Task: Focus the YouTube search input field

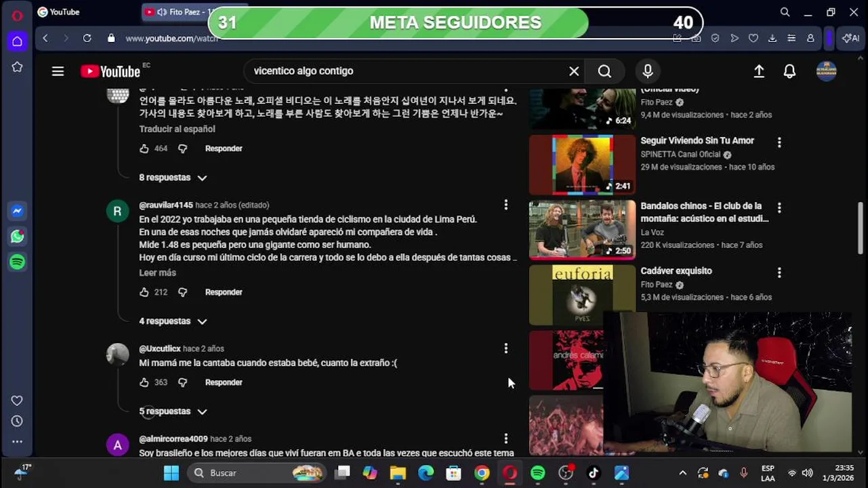Action: 407,71
